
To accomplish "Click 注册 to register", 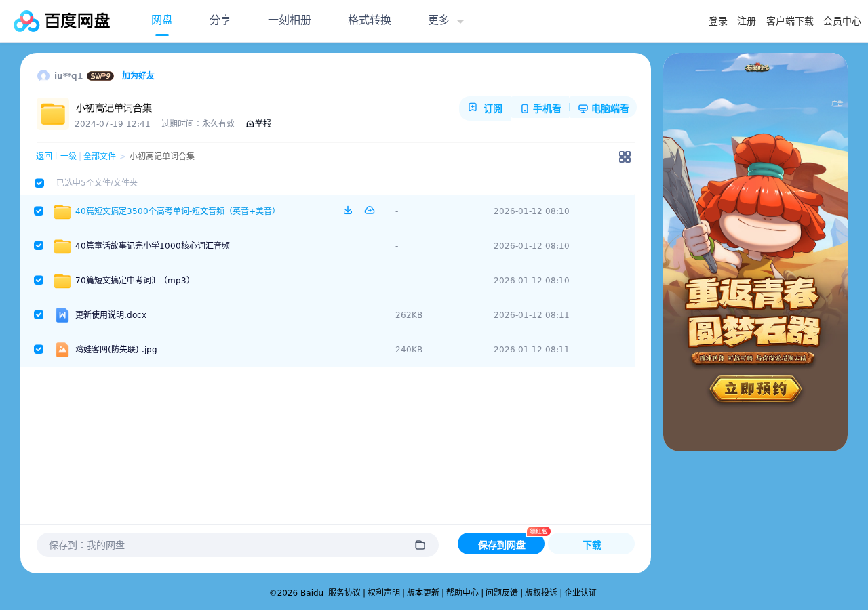I will point(747,22).
